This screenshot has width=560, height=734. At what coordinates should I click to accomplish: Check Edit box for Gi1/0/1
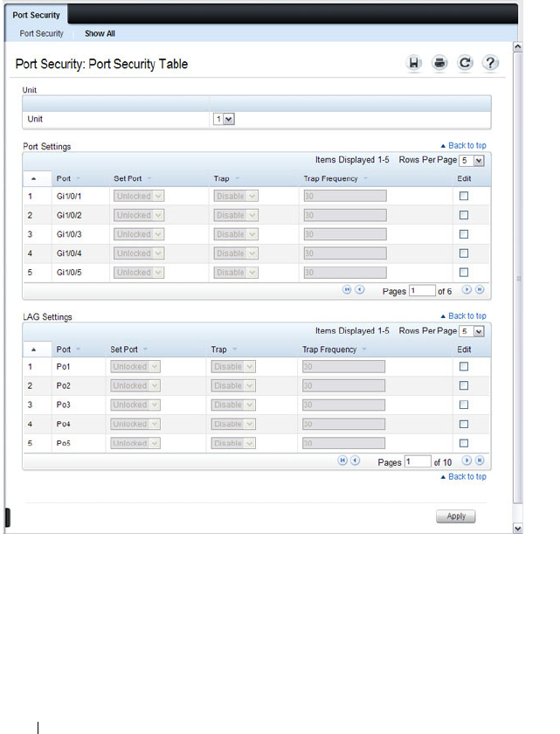point(464,196)
